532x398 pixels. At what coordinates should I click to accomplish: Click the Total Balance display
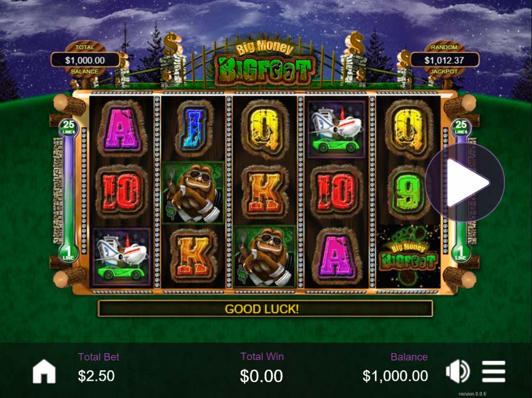pos(85,60)
